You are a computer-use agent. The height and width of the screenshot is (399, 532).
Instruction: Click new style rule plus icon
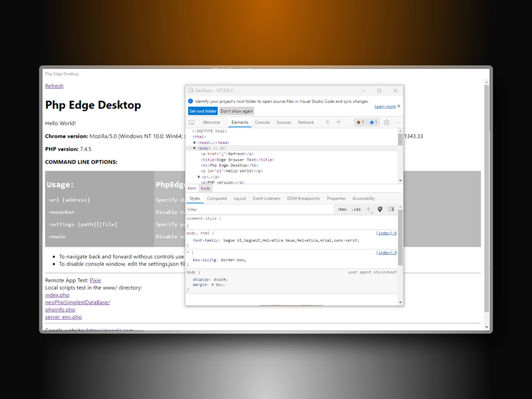(x=368, y=210)
